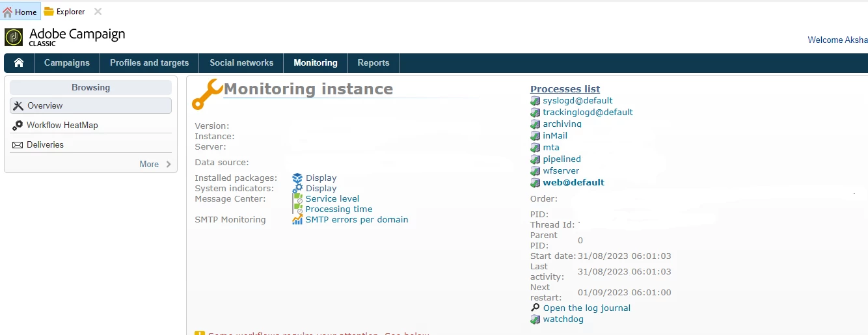Display installed packages
Image resolution: width=868 pixels, height=335 pixels.
click(321, 178)
